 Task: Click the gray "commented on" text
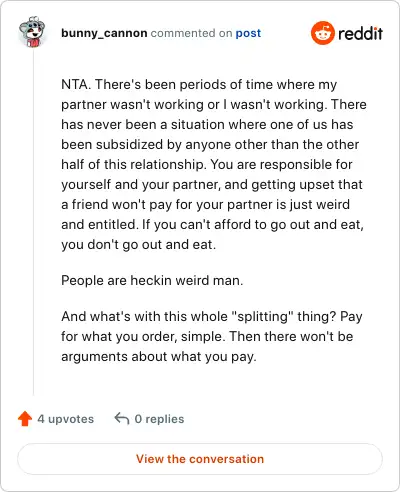[x=191, y=33]
